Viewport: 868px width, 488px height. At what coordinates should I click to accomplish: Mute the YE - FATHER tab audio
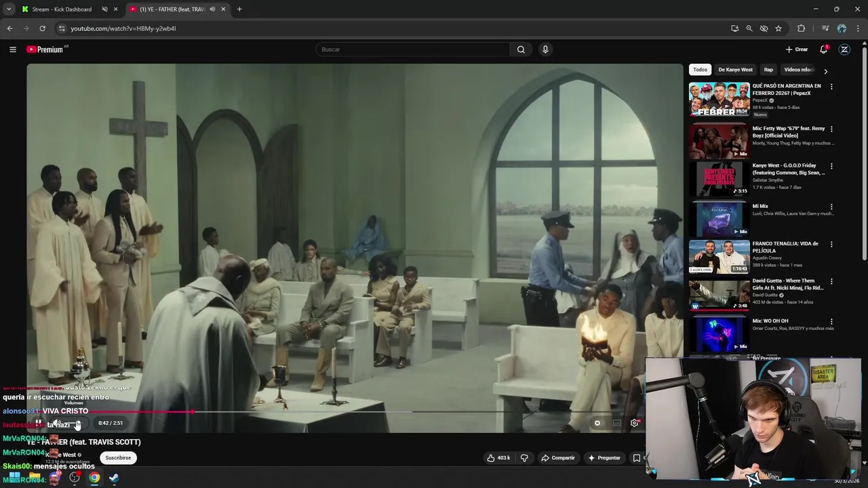212,9
